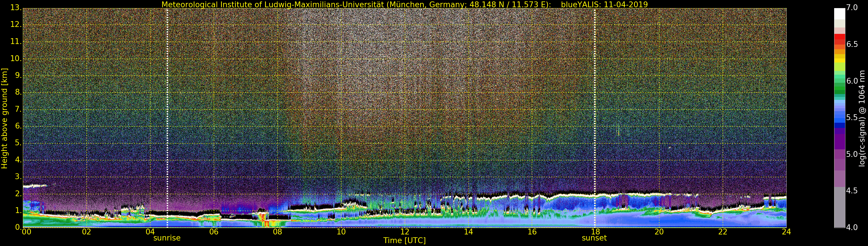Select the time axis tick "08"
Screen dimensions: 868x246
[x=277, y=232]
